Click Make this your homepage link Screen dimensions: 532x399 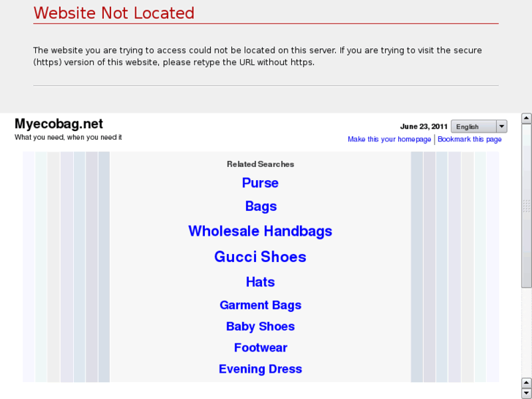pyautogui.click(x=389, y=139)
